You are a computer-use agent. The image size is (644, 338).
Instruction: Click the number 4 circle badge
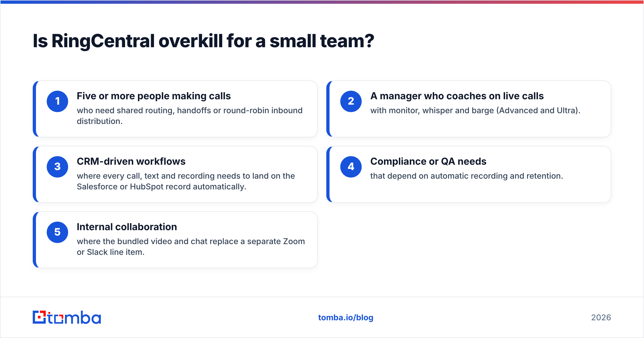click(351, 167)
